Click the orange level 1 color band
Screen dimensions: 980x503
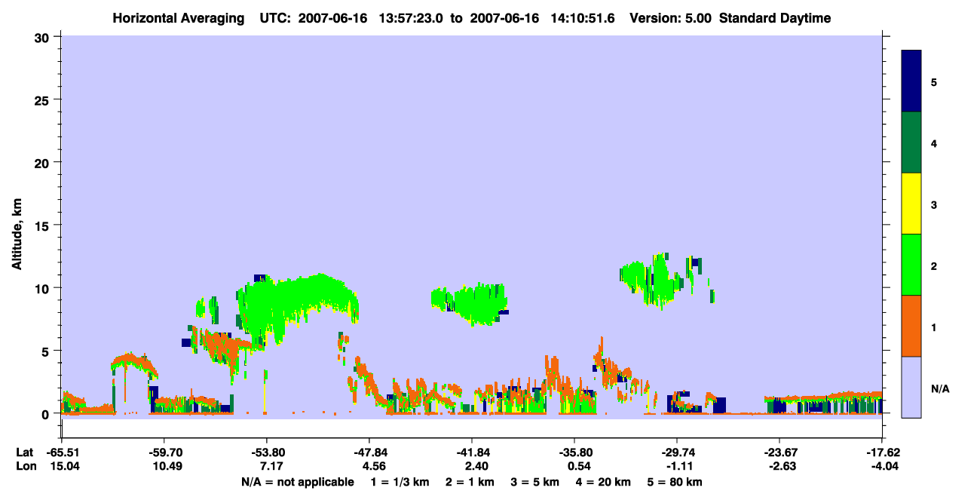[912, 326]
